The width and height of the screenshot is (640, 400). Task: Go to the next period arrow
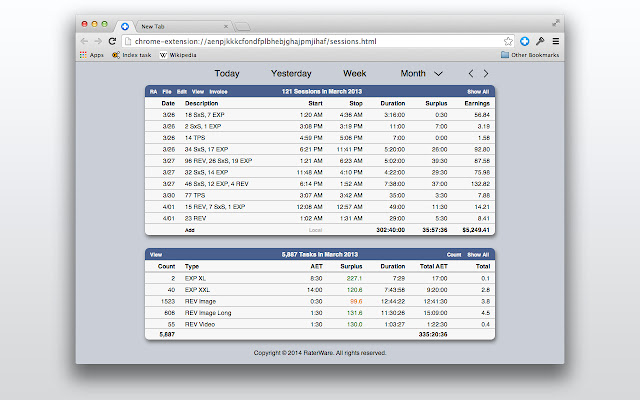click(486, 73)
